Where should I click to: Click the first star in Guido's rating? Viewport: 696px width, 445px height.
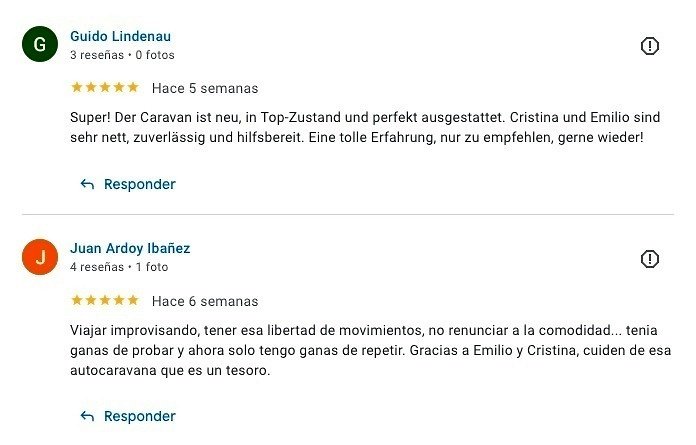76,87
